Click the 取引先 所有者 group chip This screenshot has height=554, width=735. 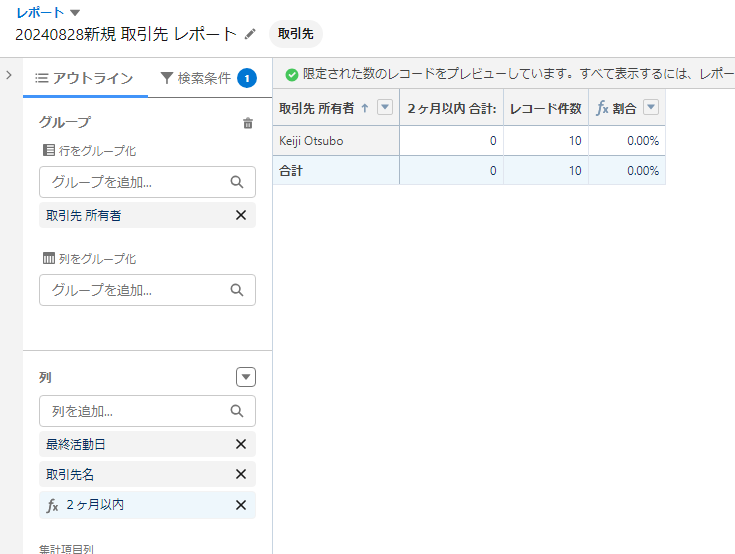pos(147,215)
